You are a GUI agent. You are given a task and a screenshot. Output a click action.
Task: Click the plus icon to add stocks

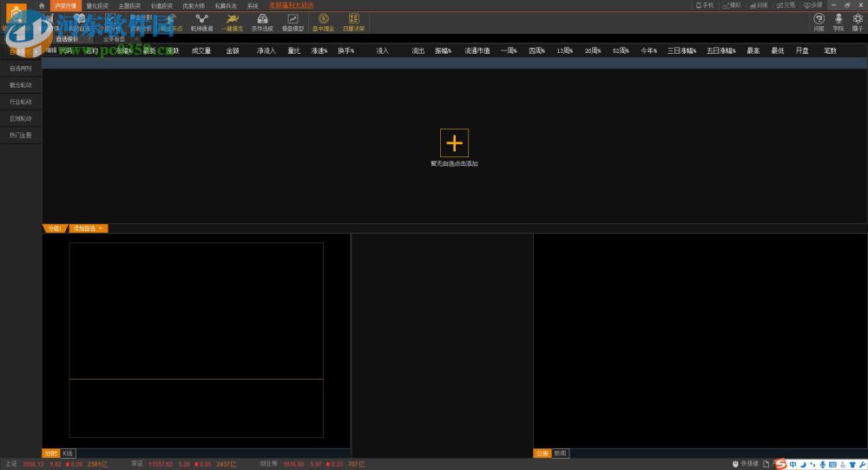tap(454, 142)
